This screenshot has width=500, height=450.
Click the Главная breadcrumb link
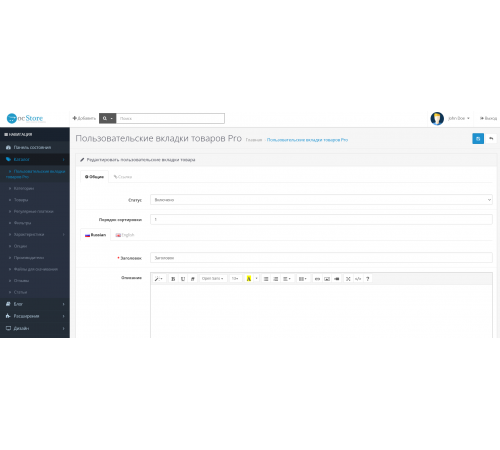(x=254, y=140)
